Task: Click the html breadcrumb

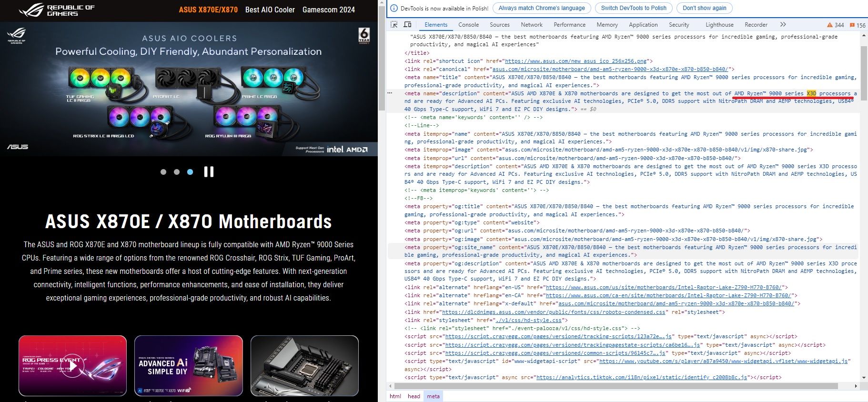Action: click(395, 396)
